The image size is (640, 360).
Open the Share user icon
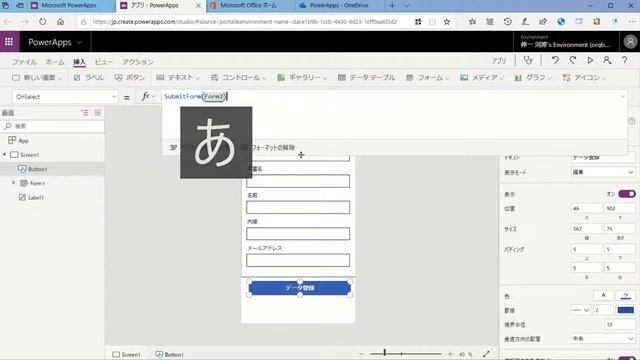[607, 60]
